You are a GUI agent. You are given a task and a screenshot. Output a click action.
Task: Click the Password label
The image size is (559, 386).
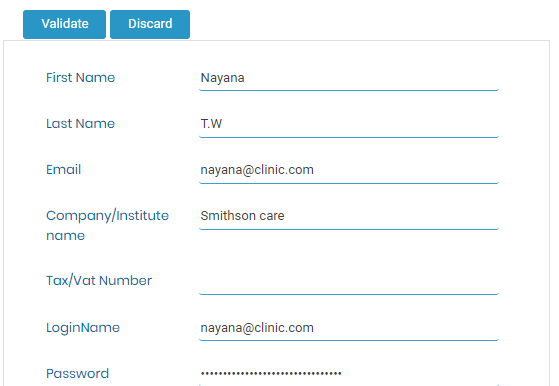pyautogui.click(x=77, y=374)
